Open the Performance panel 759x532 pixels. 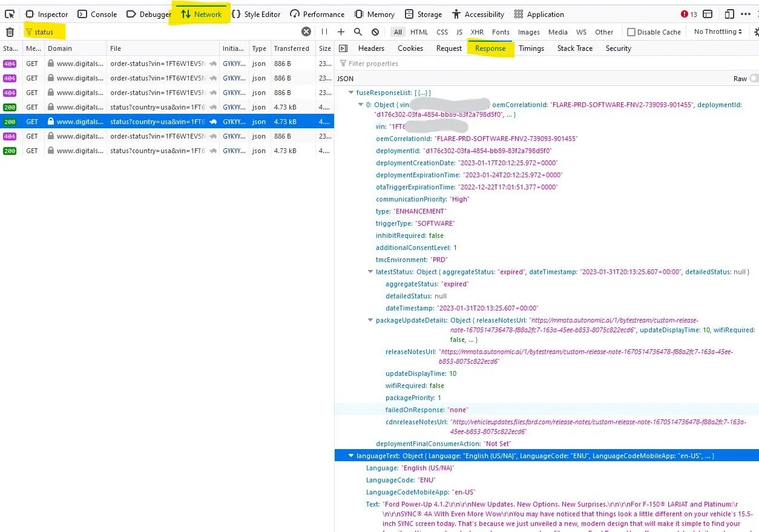[x=317, y=14]
